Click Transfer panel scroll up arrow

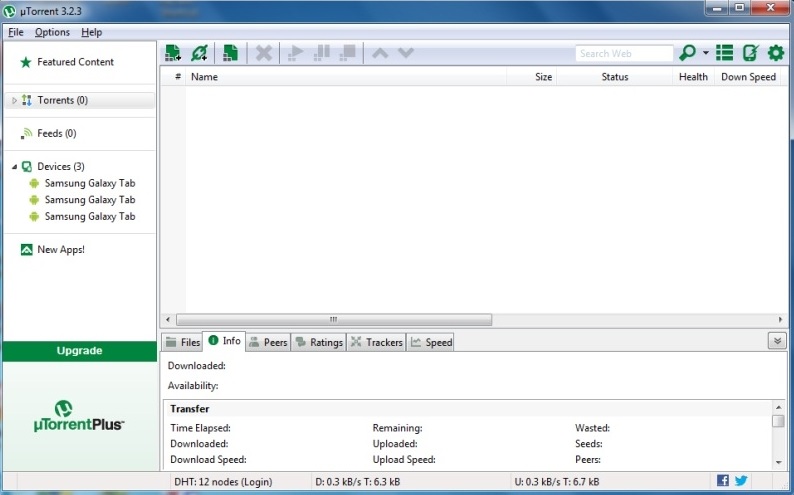click(x=778, y=407)
